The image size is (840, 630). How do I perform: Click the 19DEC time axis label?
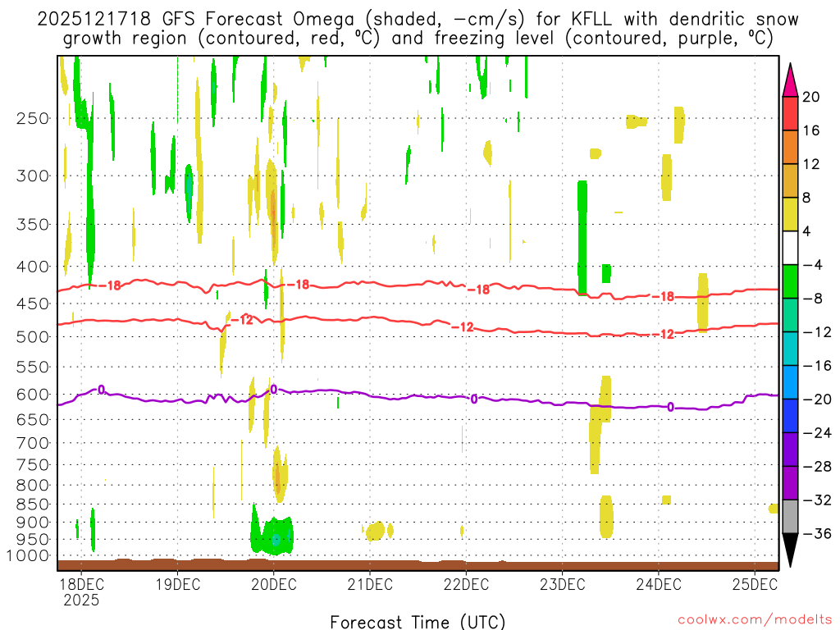[x=177, y=584]
